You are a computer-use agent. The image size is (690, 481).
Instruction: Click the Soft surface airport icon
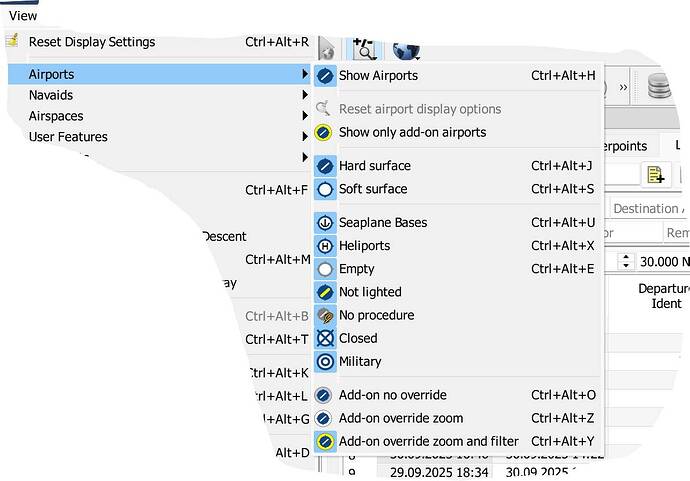(x=324, y=189)
